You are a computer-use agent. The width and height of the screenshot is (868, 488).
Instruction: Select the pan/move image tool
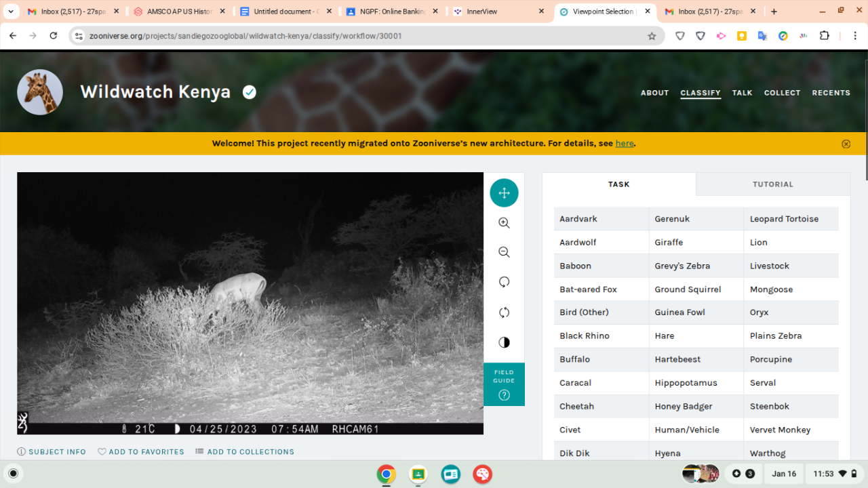504,193
